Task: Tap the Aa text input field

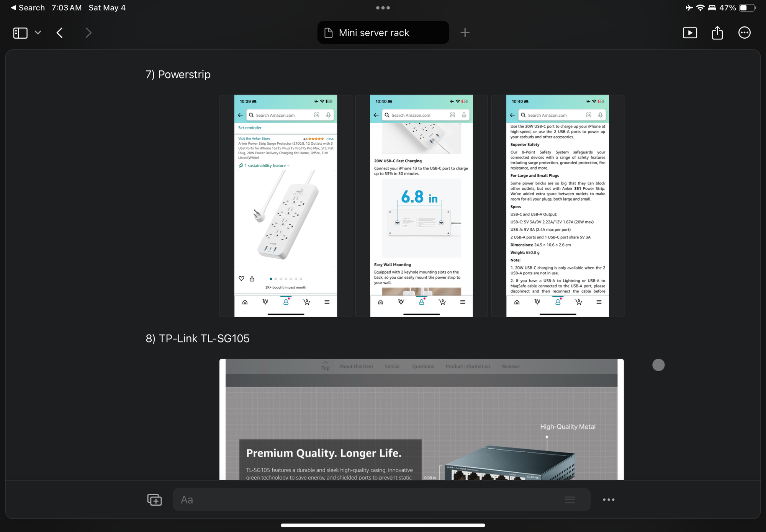Action: pos(364,499)
